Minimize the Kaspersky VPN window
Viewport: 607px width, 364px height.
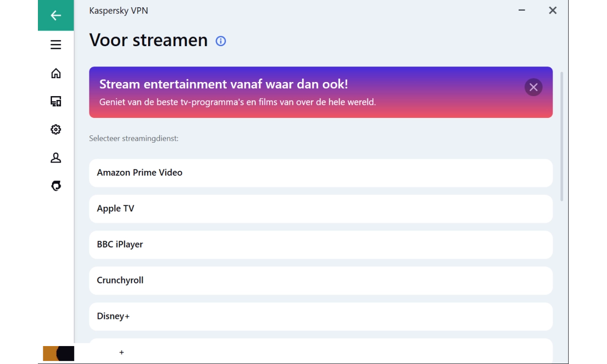click(522, 10)
